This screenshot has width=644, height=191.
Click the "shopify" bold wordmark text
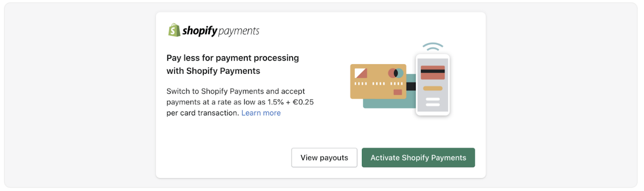point(199,31)
